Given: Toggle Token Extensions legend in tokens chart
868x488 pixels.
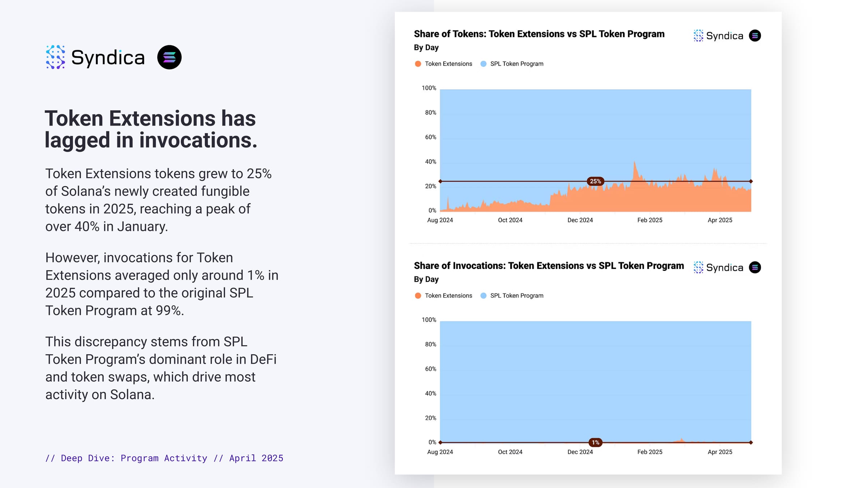Looking at the screenshot, I should (443, 64).
